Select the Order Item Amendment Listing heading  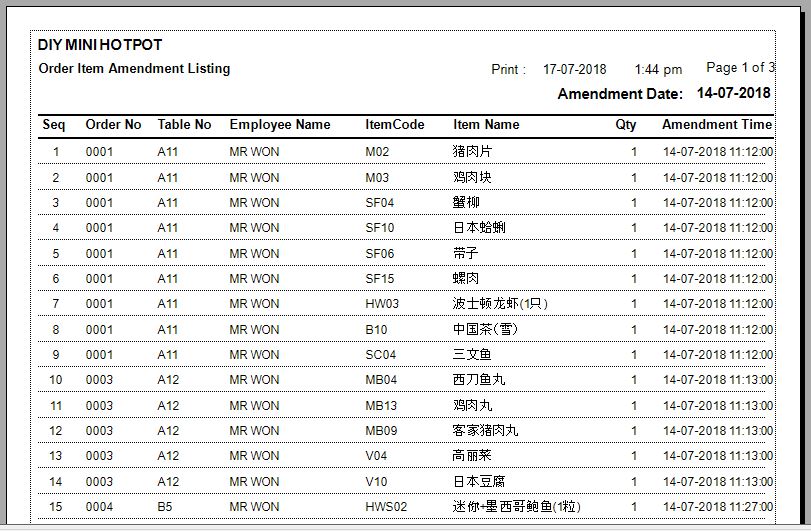point(134,69)
